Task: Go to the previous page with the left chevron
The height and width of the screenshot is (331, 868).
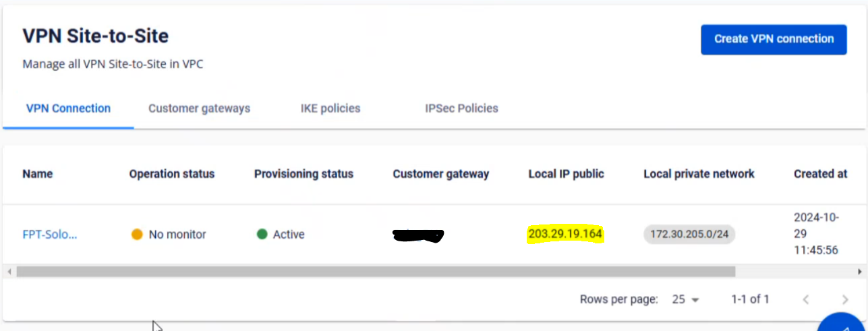Action: (x=806, y=299)
